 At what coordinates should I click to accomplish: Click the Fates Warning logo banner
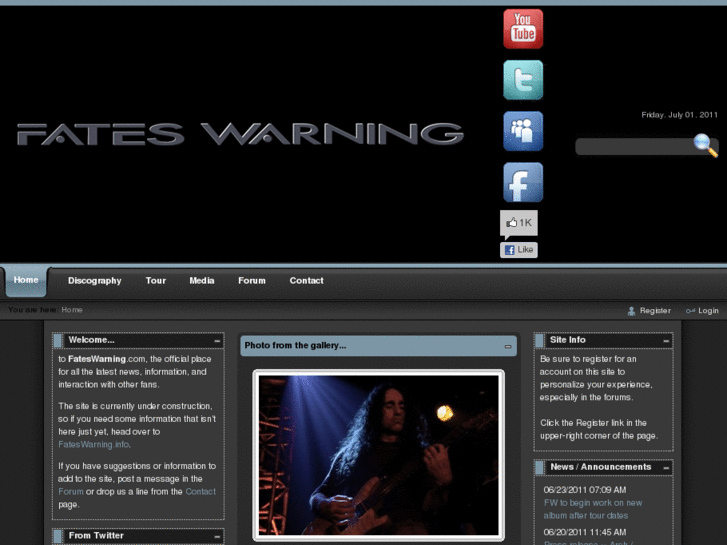click(x=240, y=134)
